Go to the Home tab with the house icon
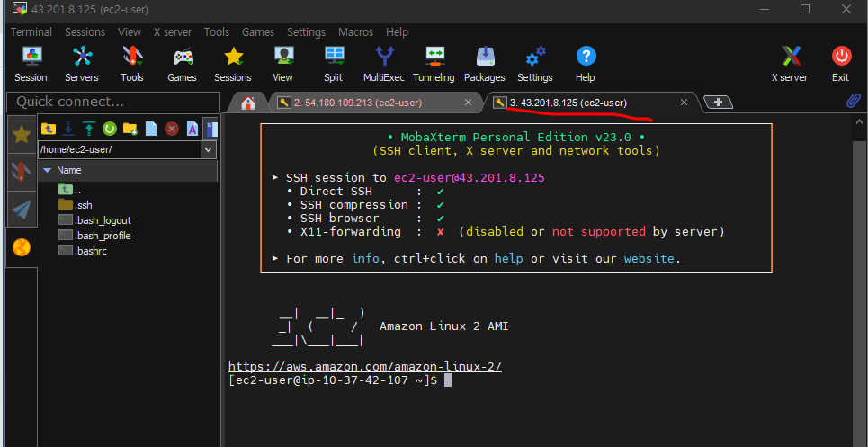 click(x=248, y=103)
